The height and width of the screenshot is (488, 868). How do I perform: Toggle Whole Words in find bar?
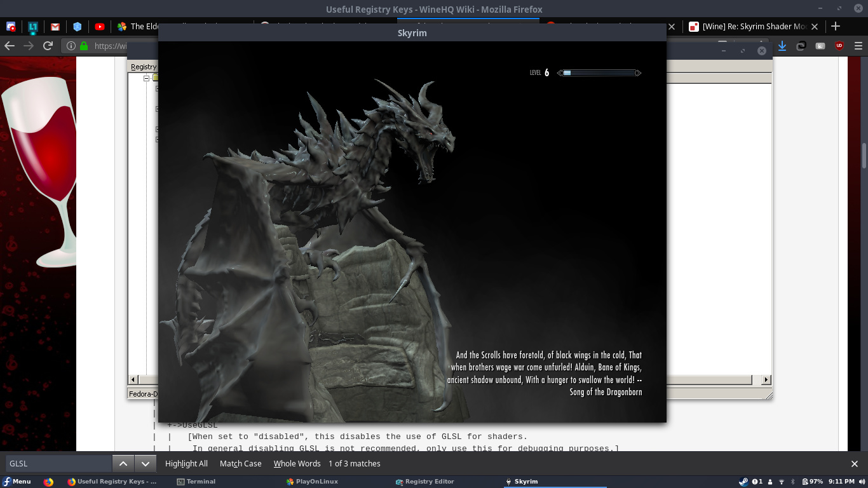(x=297, y=464)
